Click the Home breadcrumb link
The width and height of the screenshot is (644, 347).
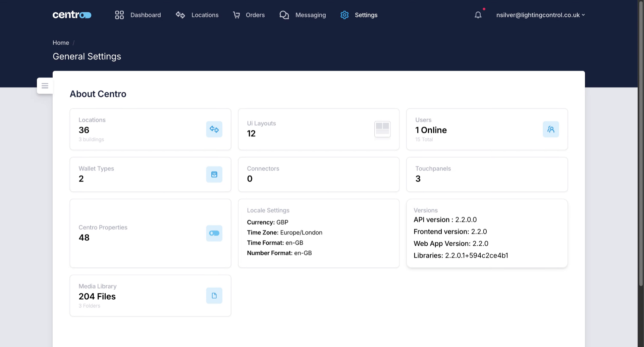pyautogui.click(x=61, y=43)
